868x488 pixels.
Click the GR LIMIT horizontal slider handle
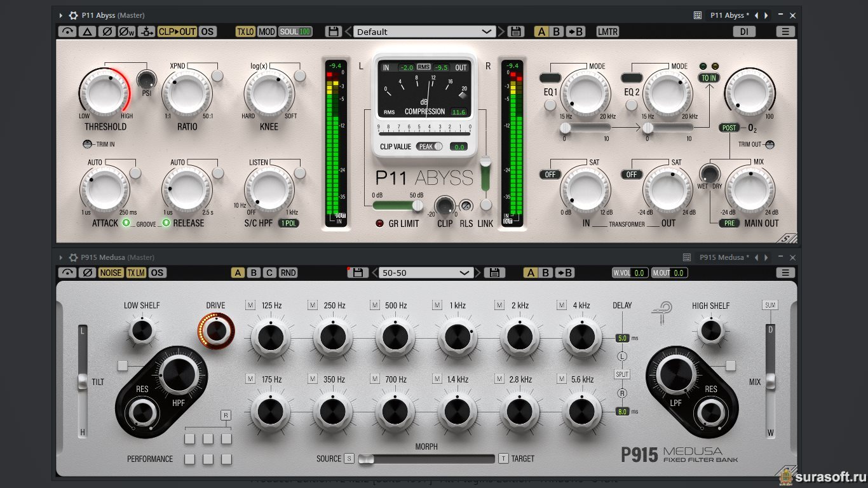click(x=417, y=205)
